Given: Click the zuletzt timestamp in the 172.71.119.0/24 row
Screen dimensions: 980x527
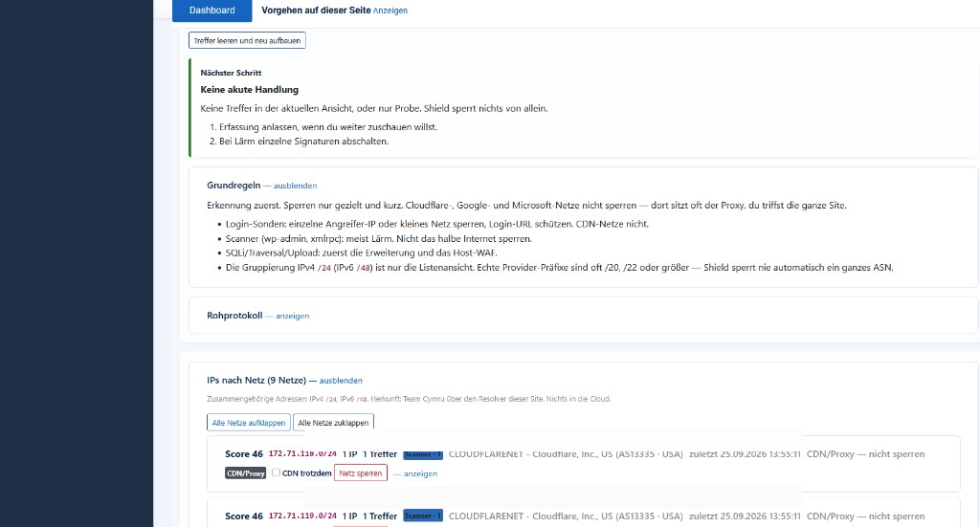Looking at the screenshot, I should pos(745,516).
